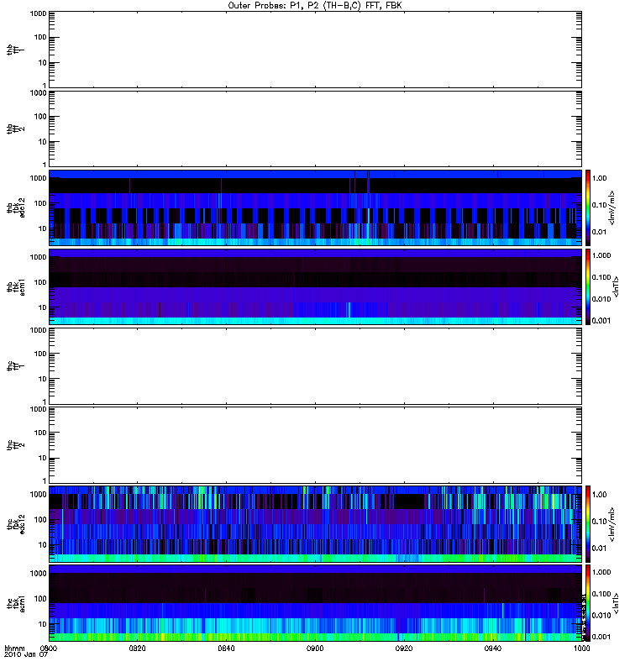This screenshot has height=672, width=630.
Task: Click the color bar beside the thb fbk scm1 panel
Action: point(588,286)
